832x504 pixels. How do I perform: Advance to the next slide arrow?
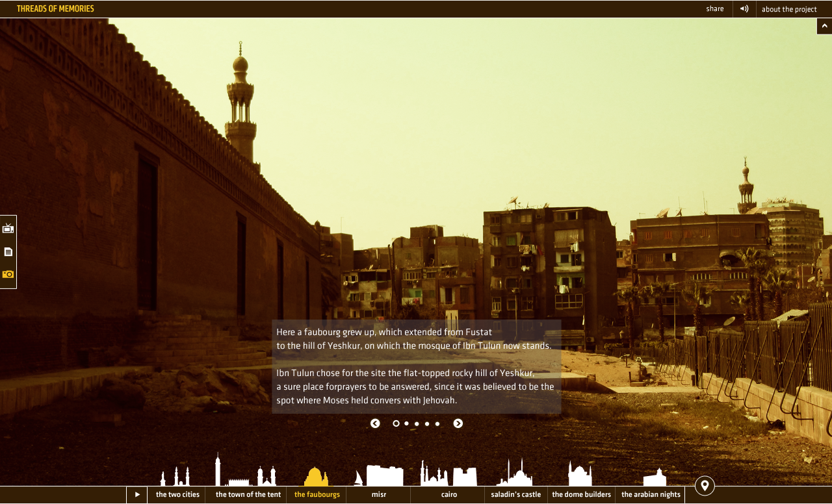pyautogui.click(x=458, y=423)
